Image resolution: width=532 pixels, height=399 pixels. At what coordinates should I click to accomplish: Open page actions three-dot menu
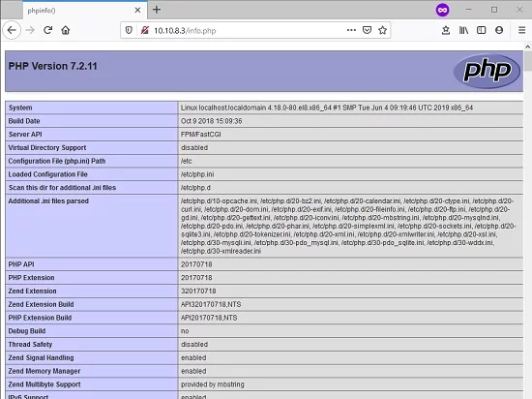click(x=351, y=30)
